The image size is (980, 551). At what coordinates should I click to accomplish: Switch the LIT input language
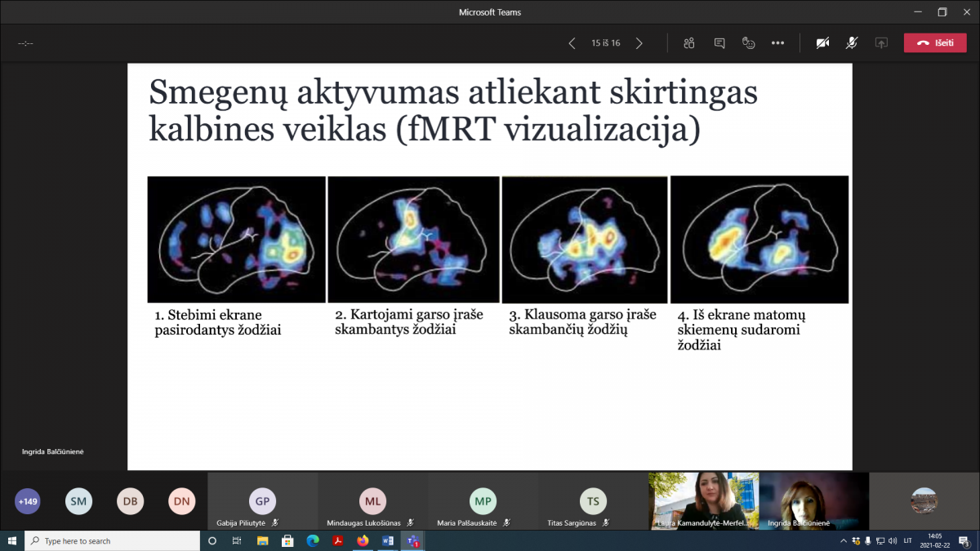908,540
